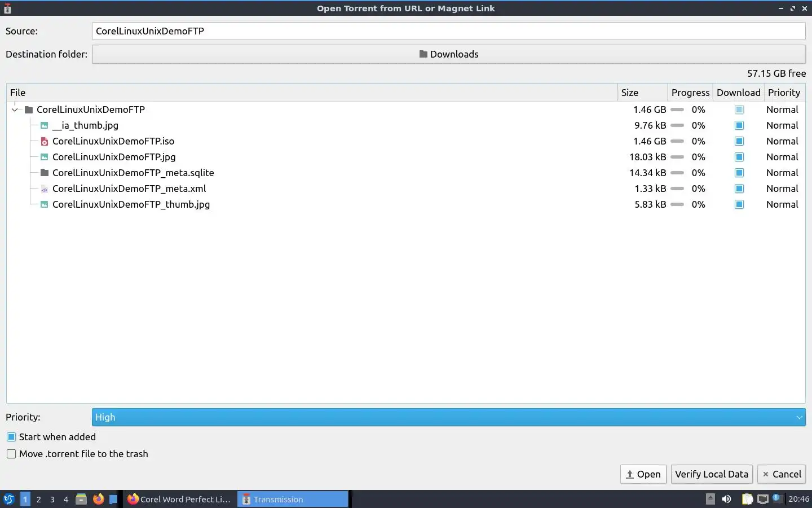
Task: Uncheck download for __ia_thumb.jpg
Action: point(739,125)
